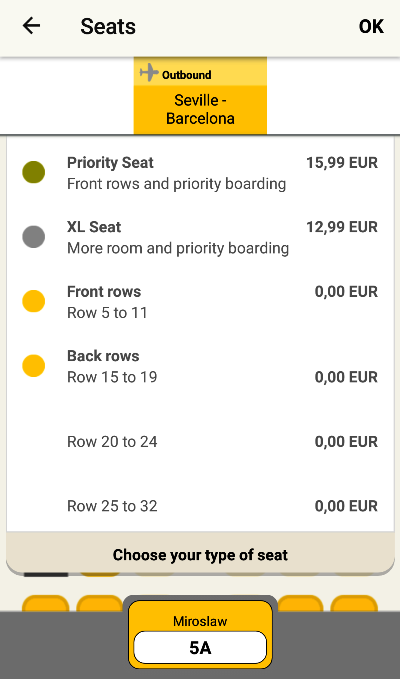Image resolution: width=400 pixels, height=679 pixels.
Task: Open the Seville - Barcelona outbound tab
Action: click(x=200, y=96)
